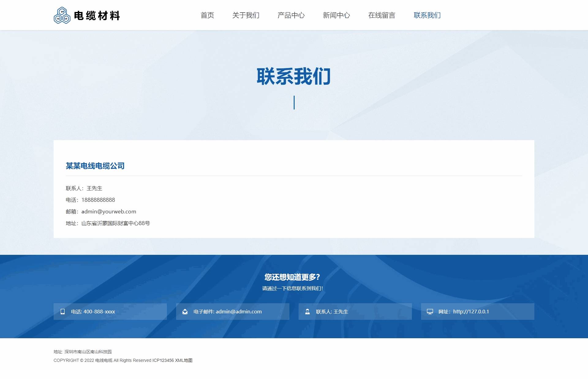Click the 联系人: 王先生 contact card

click(x=355, y=311)
